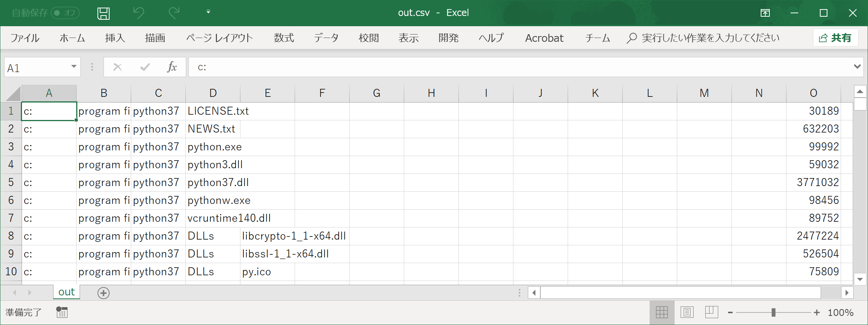Switch to the 描画 ribbon tab
The image size is (868, 325).
point(155,38)
